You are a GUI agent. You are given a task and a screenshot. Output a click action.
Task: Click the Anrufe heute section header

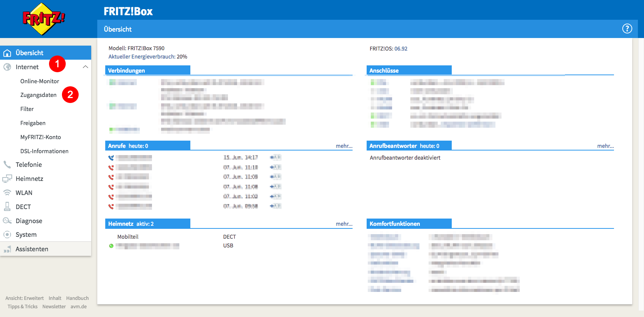point(148,146)
